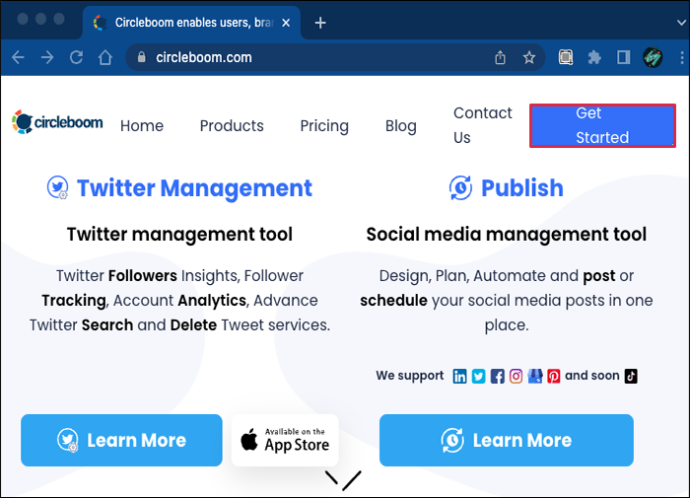
Task: Click the Twitter support icon
Action: point(478,376)
